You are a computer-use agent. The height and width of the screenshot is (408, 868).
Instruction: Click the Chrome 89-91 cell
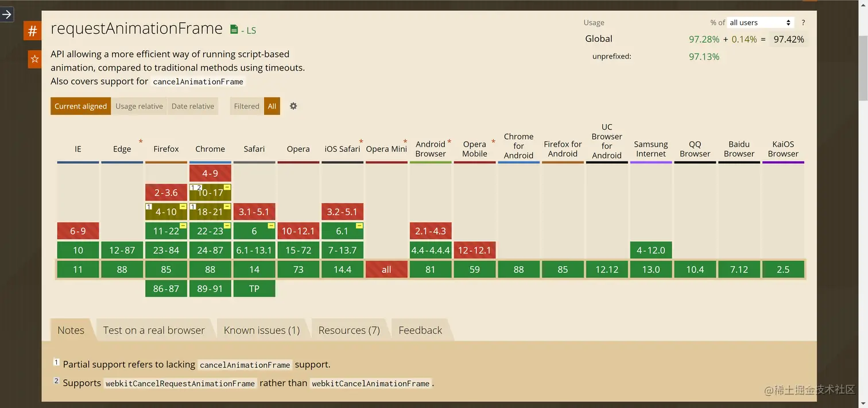click(x=210, y=288)
